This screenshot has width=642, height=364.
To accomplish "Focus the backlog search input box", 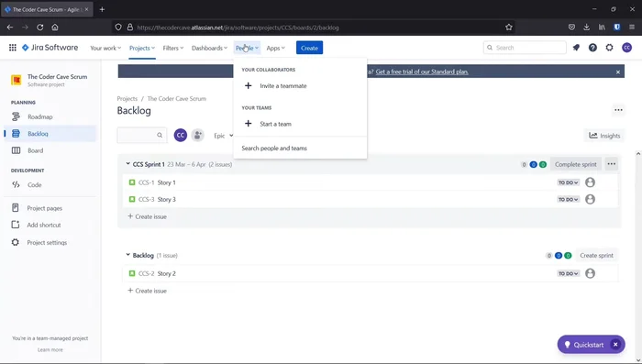I will (141, 135).
